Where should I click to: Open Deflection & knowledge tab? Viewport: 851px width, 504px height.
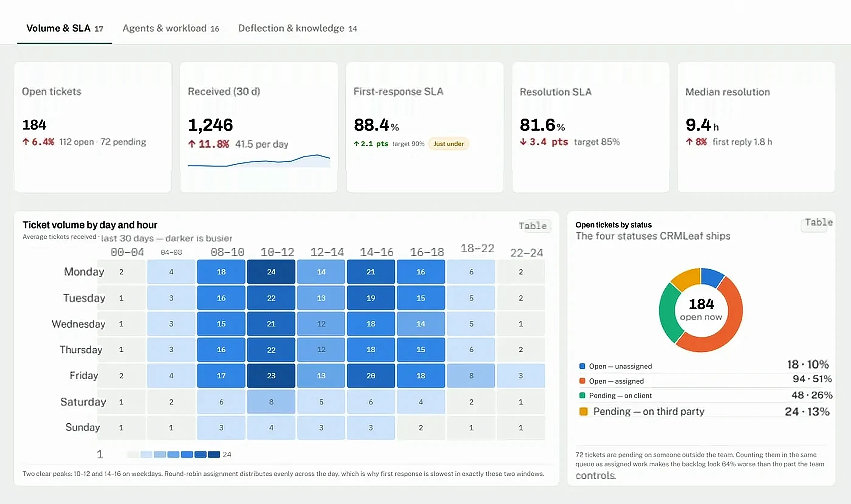pos(298,28)
